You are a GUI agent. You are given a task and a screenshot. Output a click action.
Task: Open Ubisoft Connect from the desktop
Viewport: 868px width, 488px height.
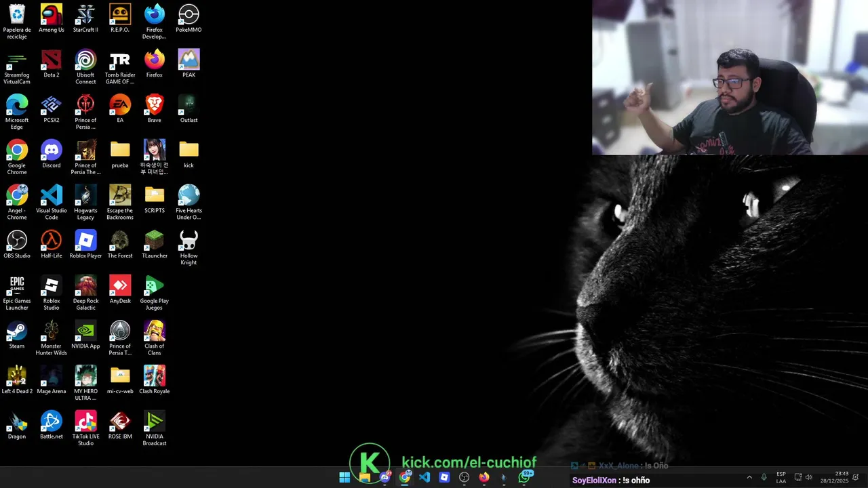[x=85, y=66]
